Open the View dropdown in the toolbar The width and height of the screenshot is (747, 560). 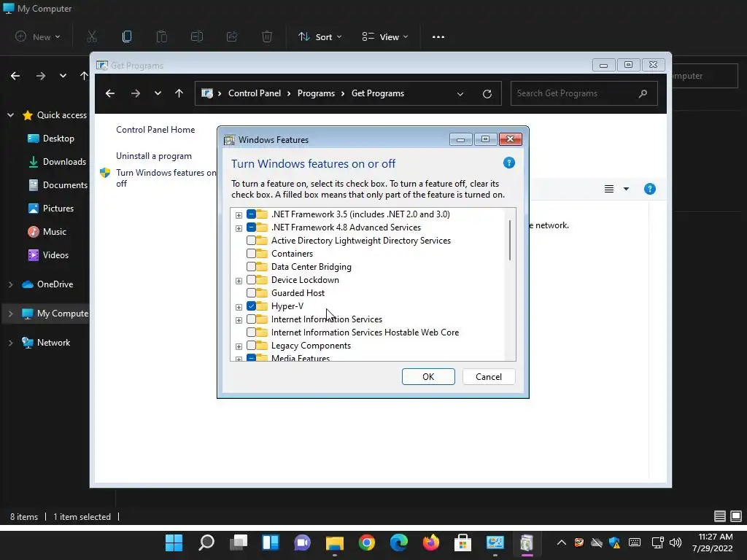tap(385, 36)
